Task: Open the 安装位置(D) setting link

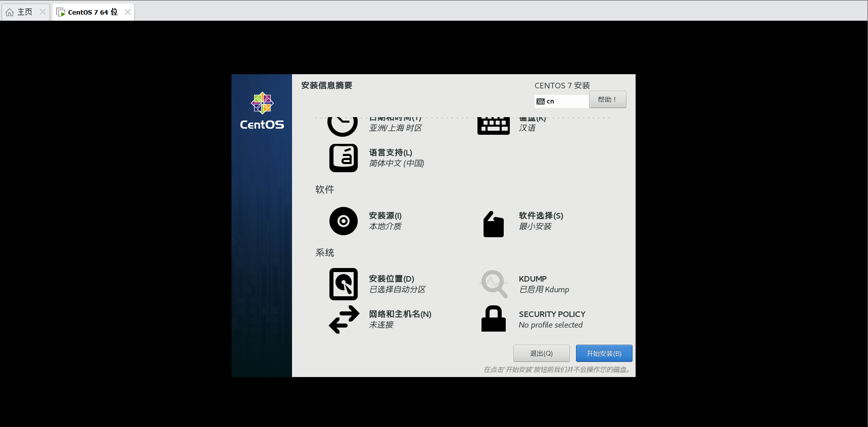Action: [x=392, y=279]
